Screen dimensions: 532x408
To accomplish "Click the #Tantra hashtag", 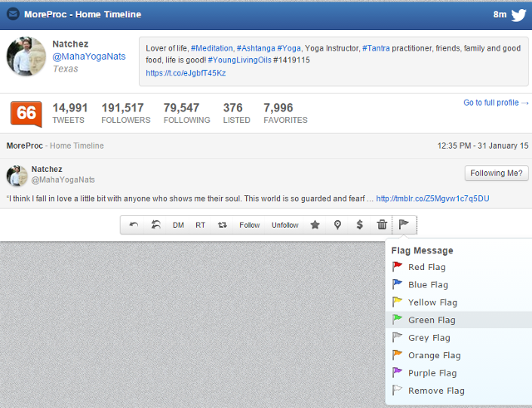I will pyautogui.click(x=376, y=48).
